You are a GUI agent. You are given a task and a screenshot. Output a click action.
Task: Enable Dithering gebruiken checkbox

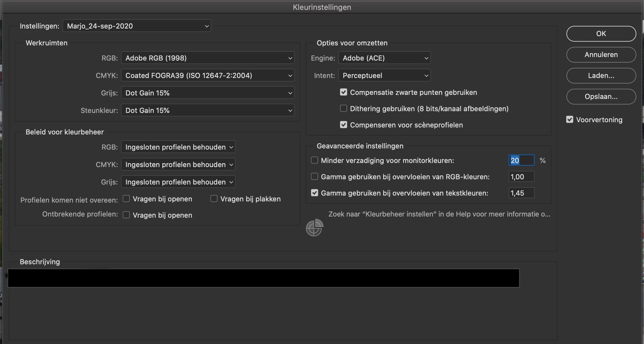344,109
